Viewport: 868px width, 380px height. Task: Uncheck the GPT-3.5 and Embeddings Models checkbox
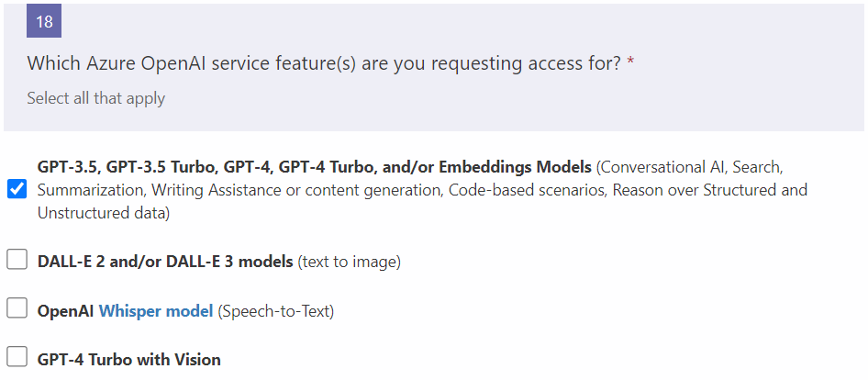[x=17, y=190]
